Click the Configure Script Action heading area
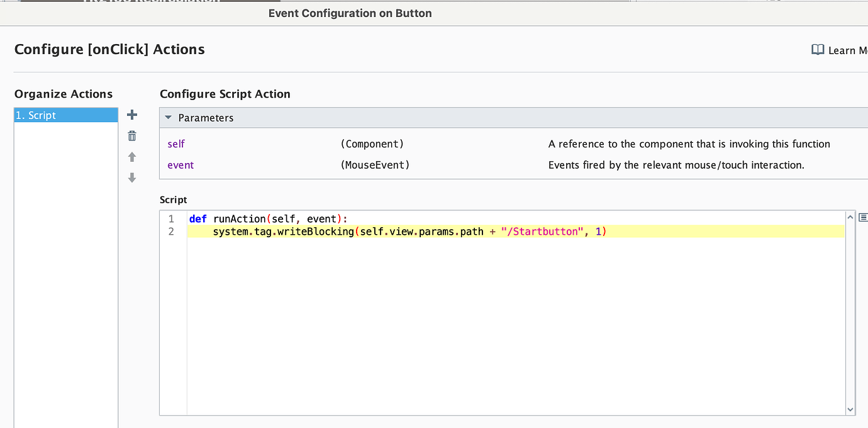The width and height of the screenshot is (868, 428). [x=225, y=94]
